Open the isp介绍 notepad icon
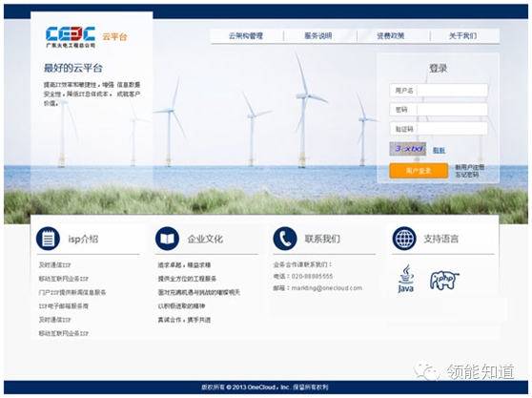This screenshot has width=532, height=398. 48,239
